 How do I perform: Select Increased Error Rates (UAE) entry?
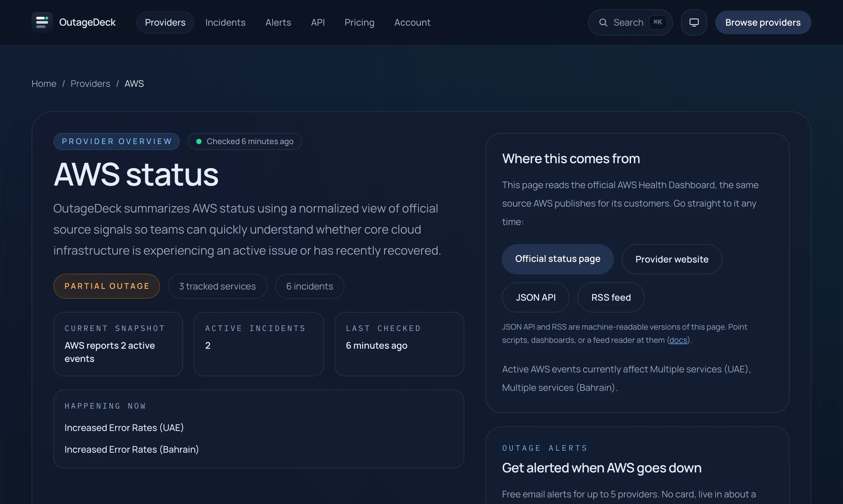pyautogui.click(x=124, y=428)
